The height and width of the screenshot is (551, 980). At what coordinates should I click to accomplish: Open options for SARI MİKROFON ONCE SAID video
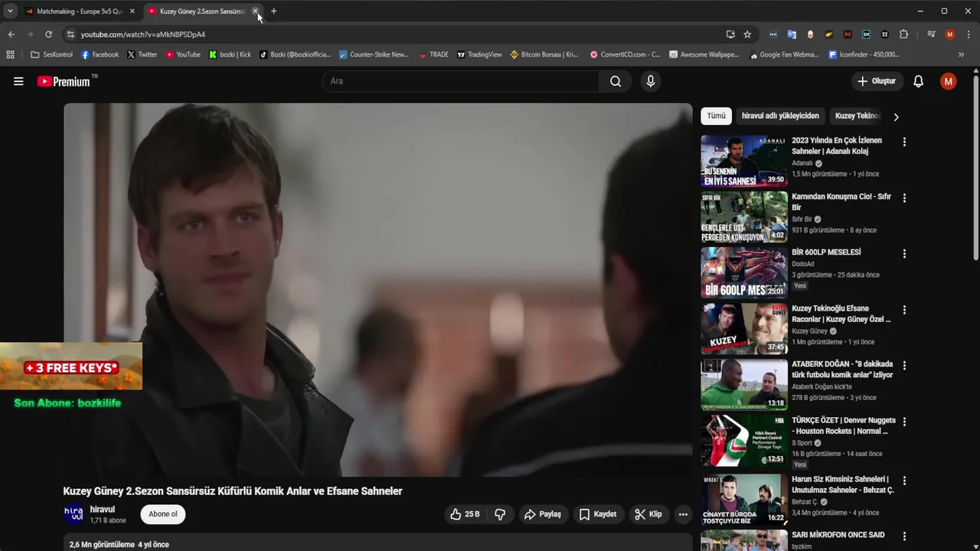tap(904, 536)
